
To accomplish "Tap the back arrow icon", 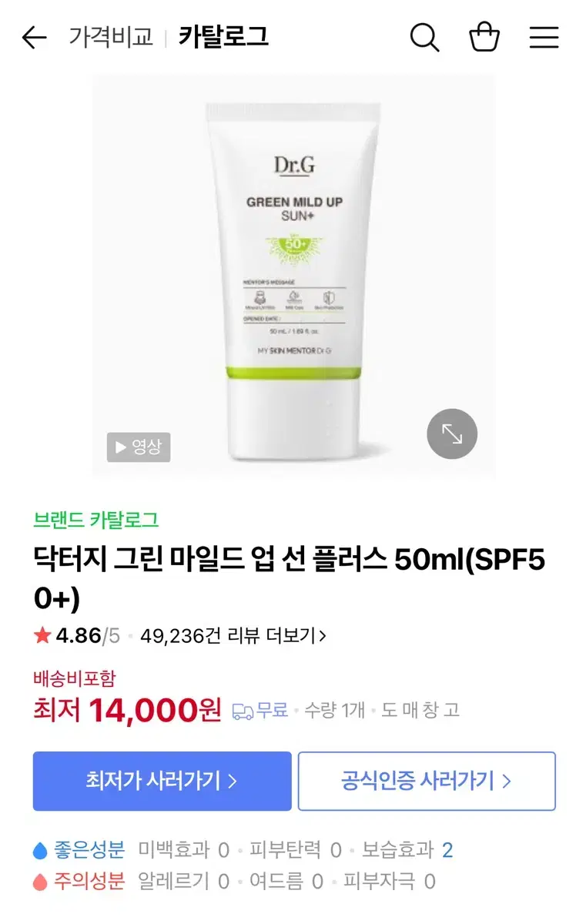I will 34,37.
